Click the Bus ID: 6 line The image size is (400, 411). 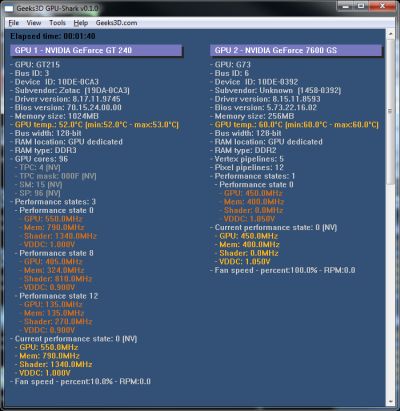point(230,73)
